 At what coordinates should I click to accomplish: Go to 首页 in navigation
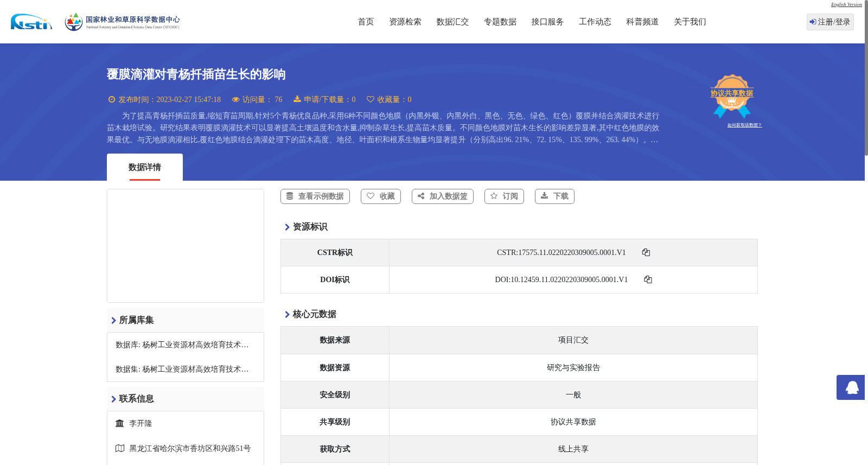click(x=366, y=22)
